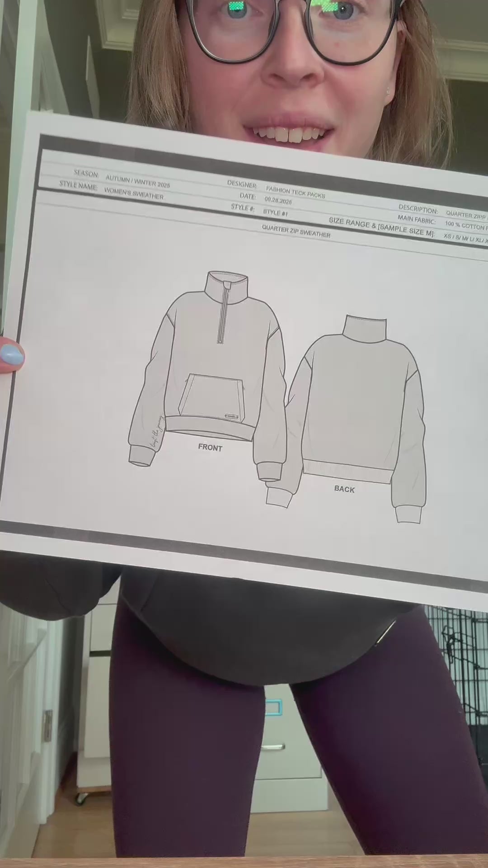Select the back view sweater drawing
The height and width of the screenshot is (868, 488).
[x=357, y=416]
